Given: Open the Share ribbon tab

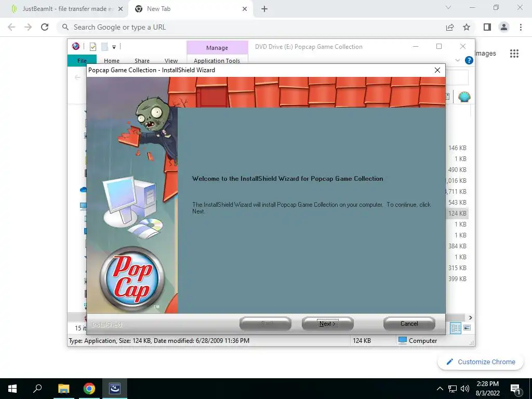Looking at the screenshot, I should (x=142, y=60).
